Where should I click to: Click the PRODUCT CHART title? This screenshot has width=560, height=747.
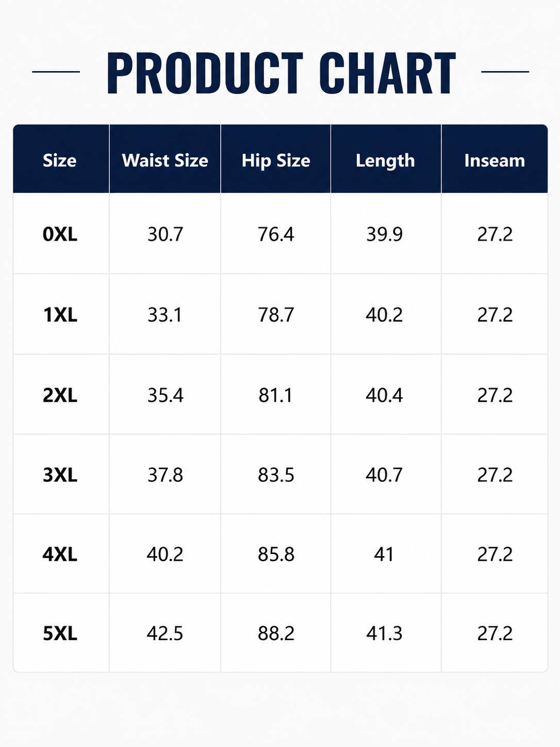(281, 73)
